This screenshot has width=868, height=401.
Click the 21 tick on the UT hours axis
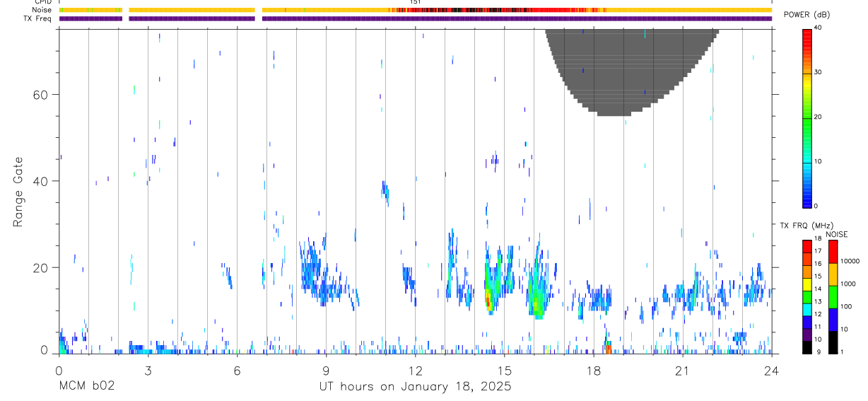point(682,370)
